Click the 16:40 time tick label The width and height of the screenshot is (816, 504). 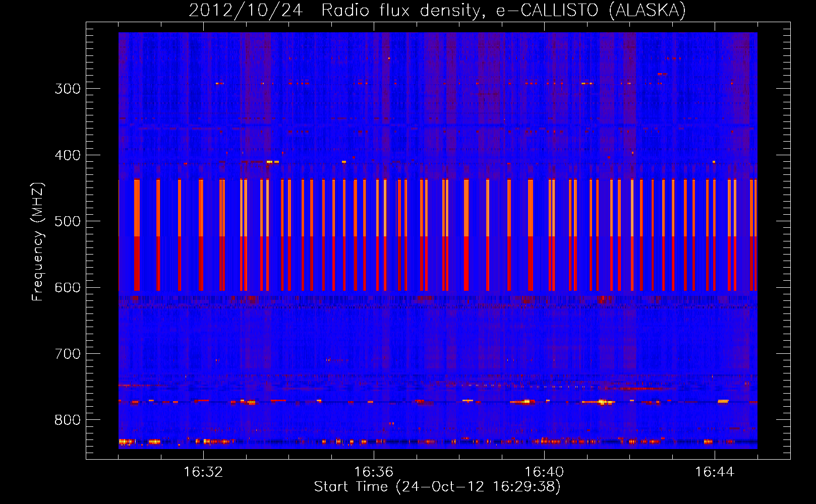click(544, 472)
